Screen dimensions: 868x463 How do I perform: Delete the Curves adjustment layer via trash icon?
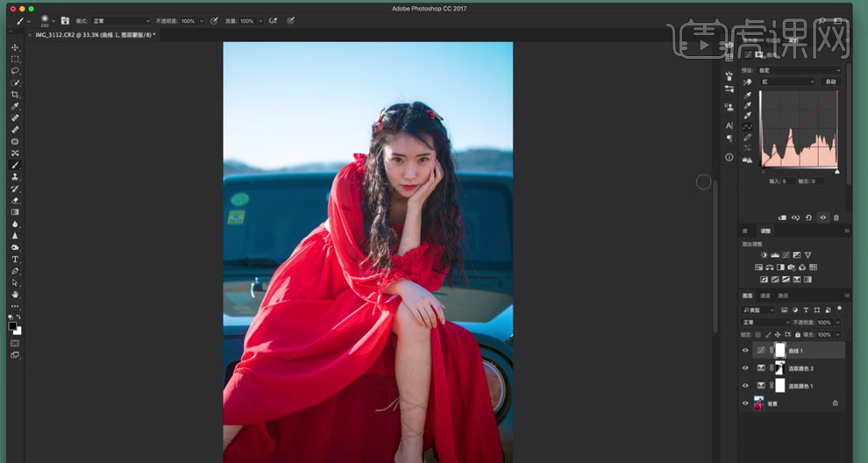click(x=836, y=217)
